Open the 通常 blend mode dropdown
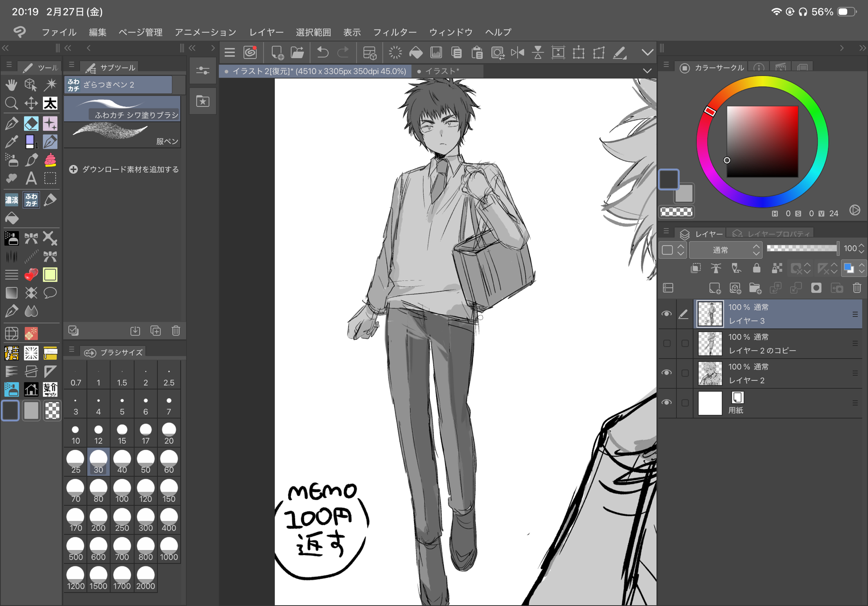 pos(725,250)
